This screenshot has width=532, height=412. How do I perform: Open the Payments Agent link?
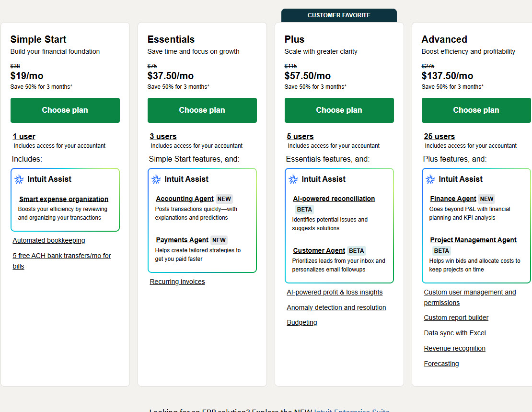(x=182, y=240)
